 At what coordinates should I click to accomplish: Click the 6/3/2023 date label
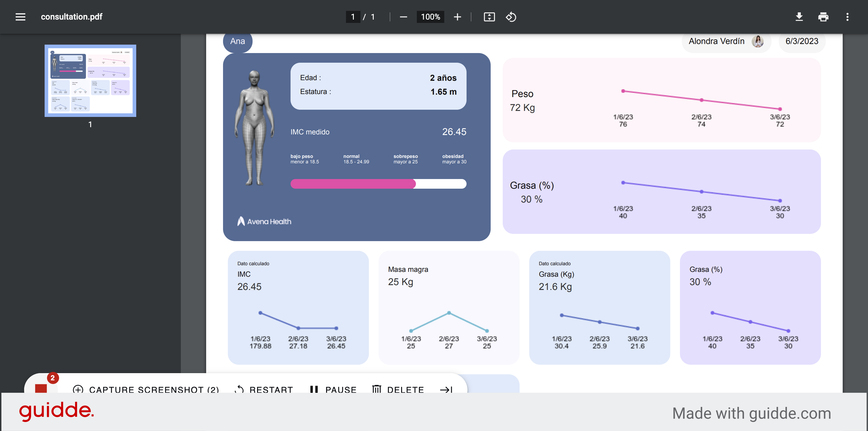pyautogui.click(x=802, y=42)
